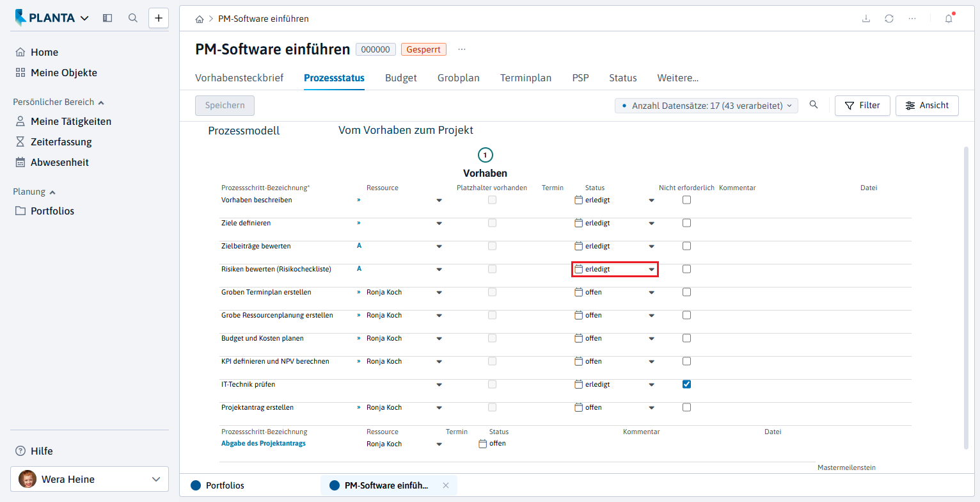Click the refresh icon in the top bar

889,19
